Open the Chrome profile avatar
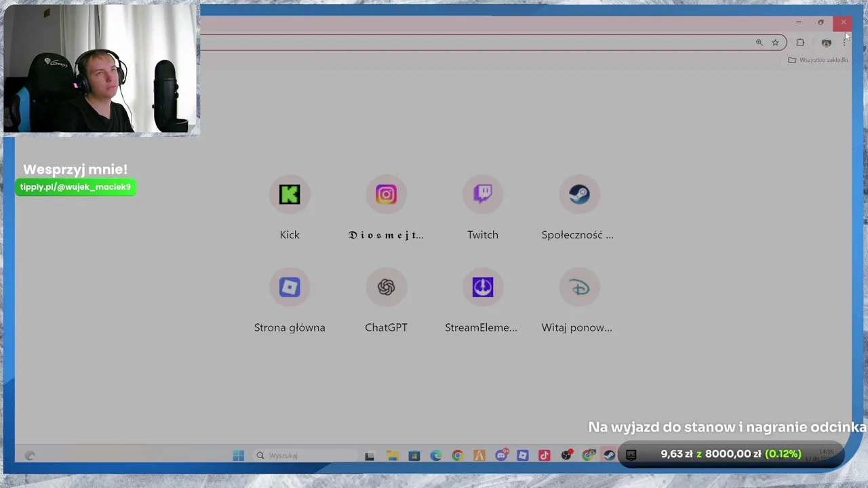The height and width of the screenshot is (488, 868). coord(826,43)
